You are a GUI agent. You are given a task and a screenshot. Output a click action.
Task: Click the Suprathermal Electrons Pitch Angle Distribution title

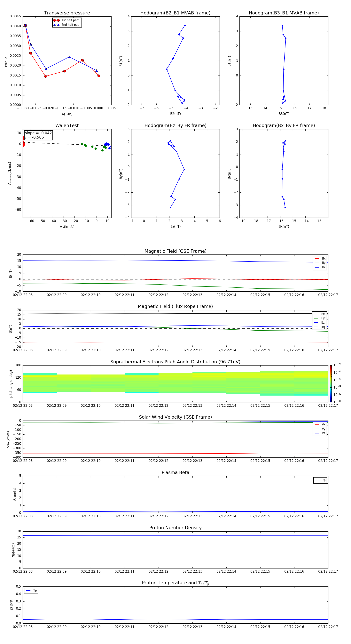tap(175, 362)
